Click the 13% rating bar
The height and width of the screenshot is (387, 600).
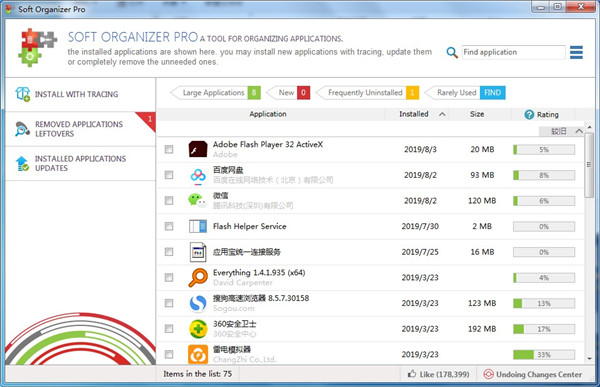coord(544,303)
